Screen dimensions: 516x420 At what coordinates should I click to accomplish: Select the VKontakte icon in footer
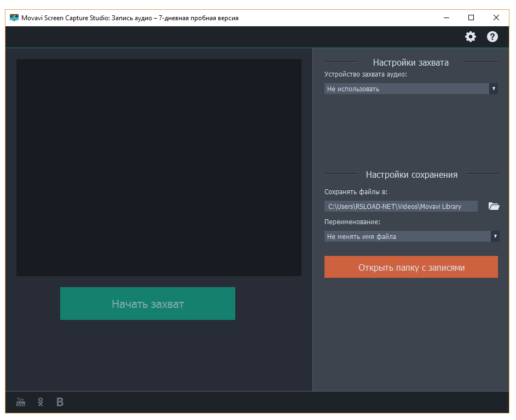pyautogui.click(x=59, y=401)
